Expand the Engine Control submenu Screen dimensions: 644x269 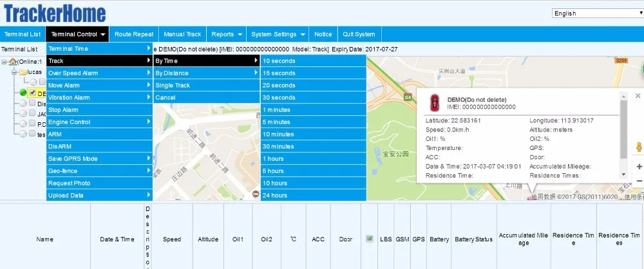(99, 122)
